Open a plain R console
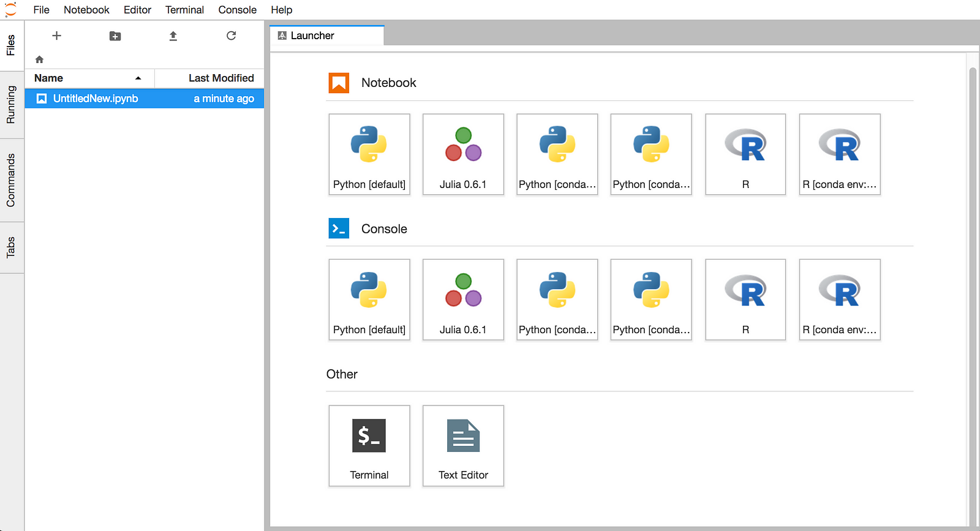980x531 pixels. (x=745, y=299)
